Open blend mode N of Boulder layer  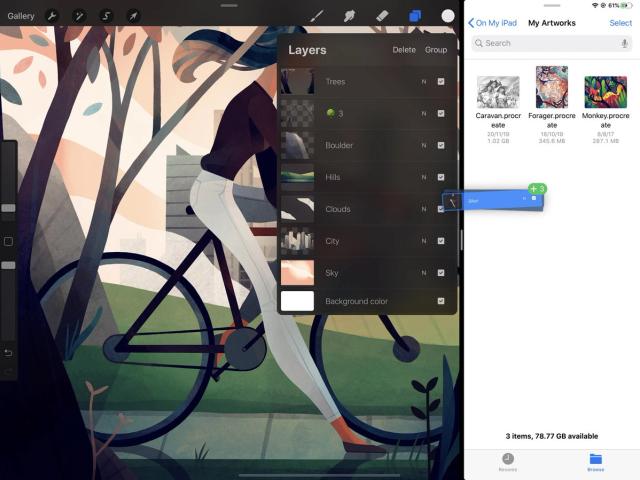tap(424, 145)
